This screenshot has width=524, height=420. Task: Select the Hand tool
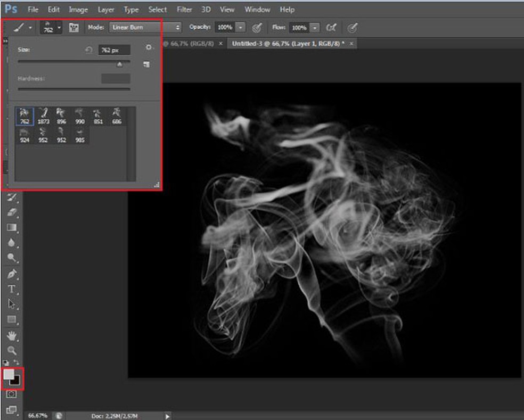coord(12,336)
